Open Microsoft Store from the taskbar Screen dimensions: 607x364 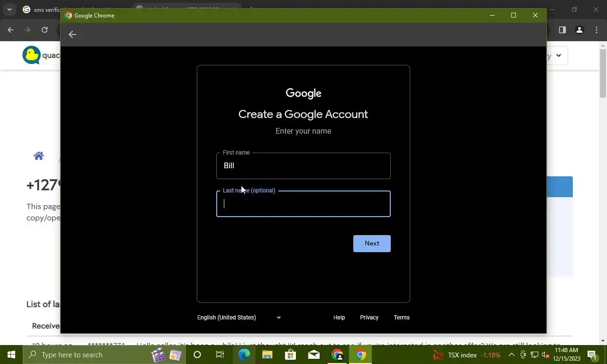pos(291,355)
